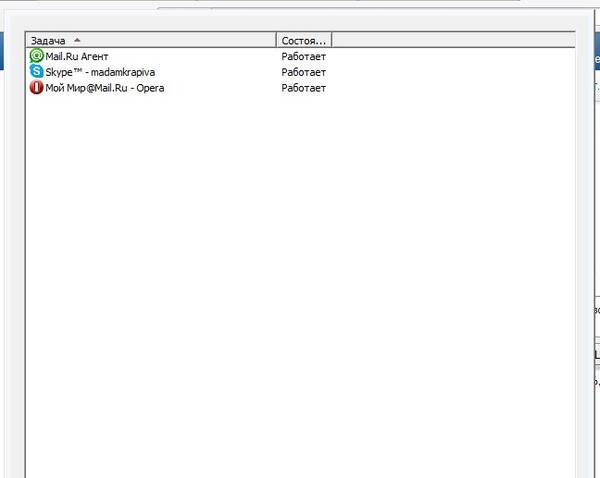The image size is (600, 478).
Task: Click Работает status of Skype row
Action: point(303,72)
